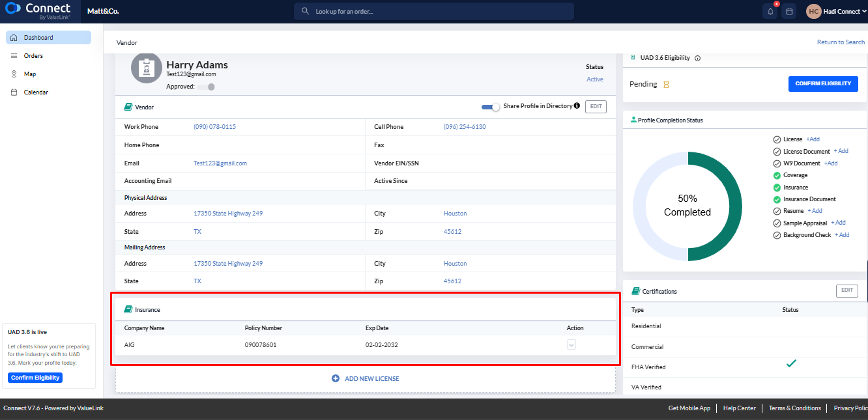Click the Connect by ValueLink logo
The width and height of the screenshot is (868, 420).
point(38,11)
